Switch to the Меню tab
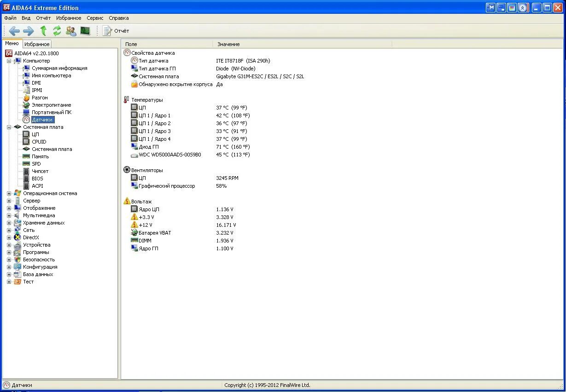Viewport: 566px width, 392px height. point(12,43)
